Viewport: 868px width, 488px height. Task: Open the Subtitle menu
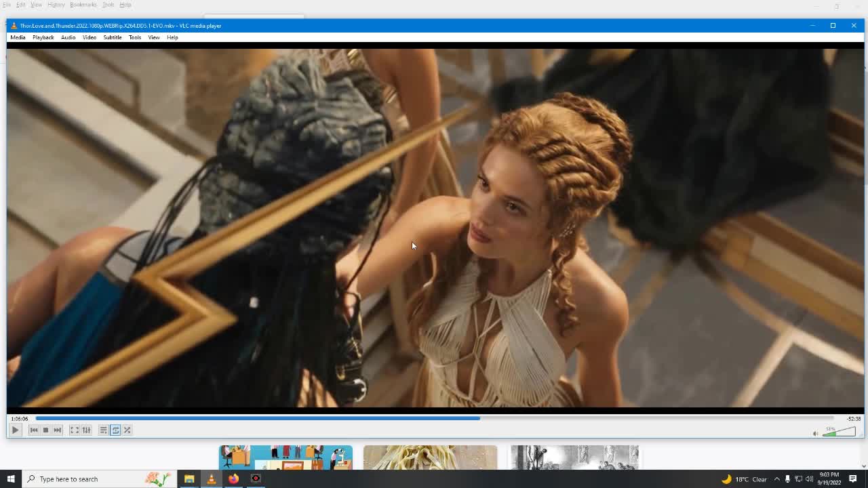click(x=112, y=37)
